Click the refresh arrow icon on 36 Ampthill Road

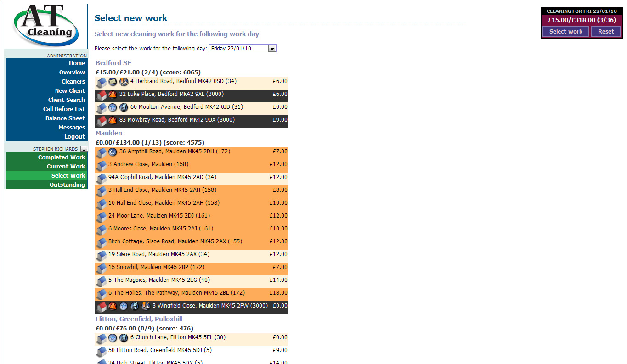pyautogui.click(x=113, y=152)
